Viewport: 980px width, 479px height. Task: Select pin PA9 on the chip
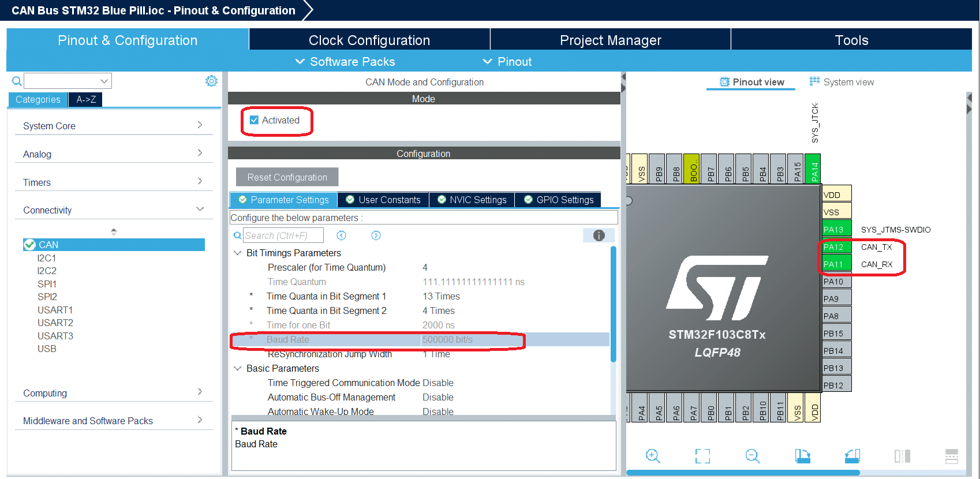click(x=836, y=298)
